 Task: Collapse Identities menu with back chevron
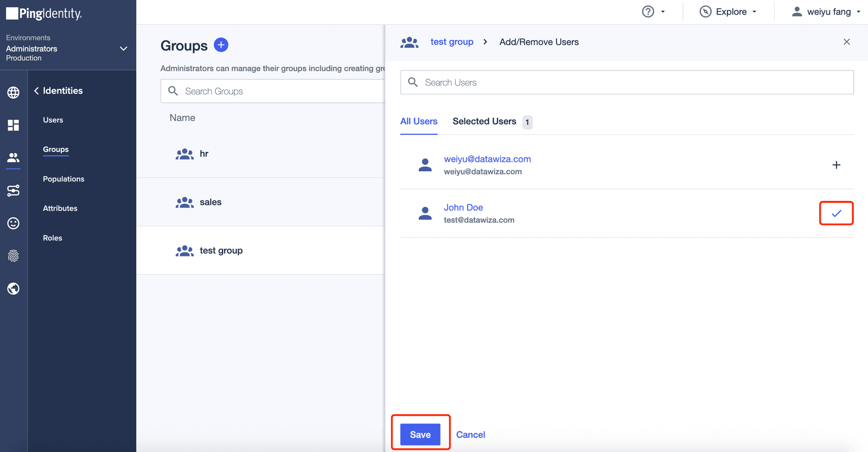click(36, 91)
